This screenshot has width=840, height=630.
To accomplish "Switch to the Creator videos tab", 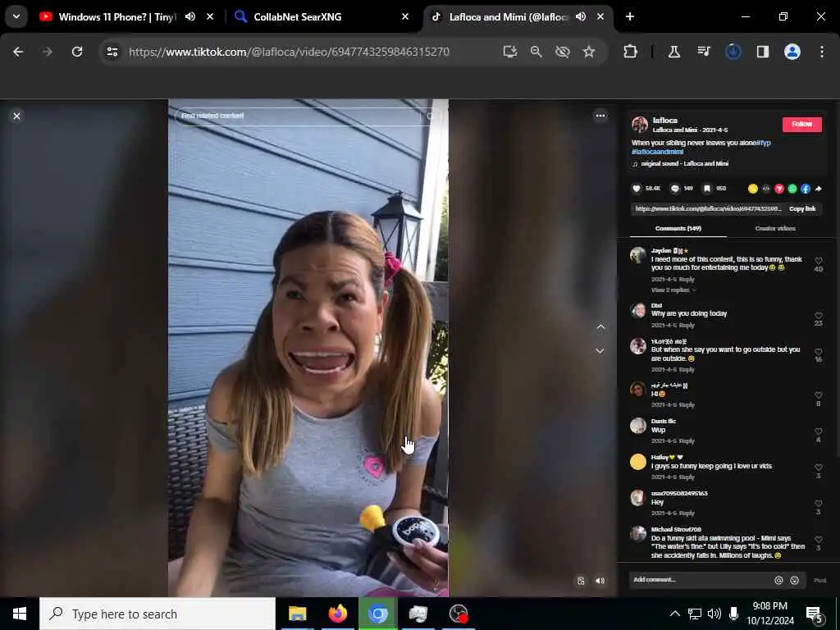I will tap(774, 228).
